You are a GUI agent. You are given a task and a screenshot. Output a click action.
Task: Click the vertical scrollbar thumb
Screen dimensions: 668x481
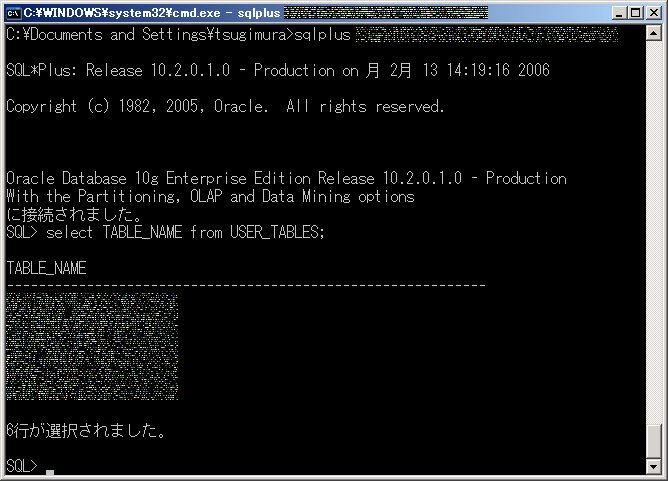coord(654,442)
